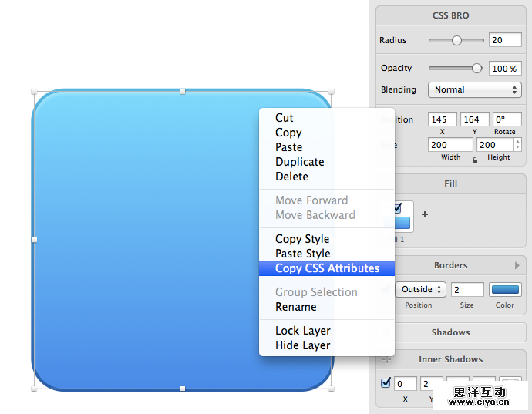
Task: Select Copy CSS Attributes
Action: (327, 268)
